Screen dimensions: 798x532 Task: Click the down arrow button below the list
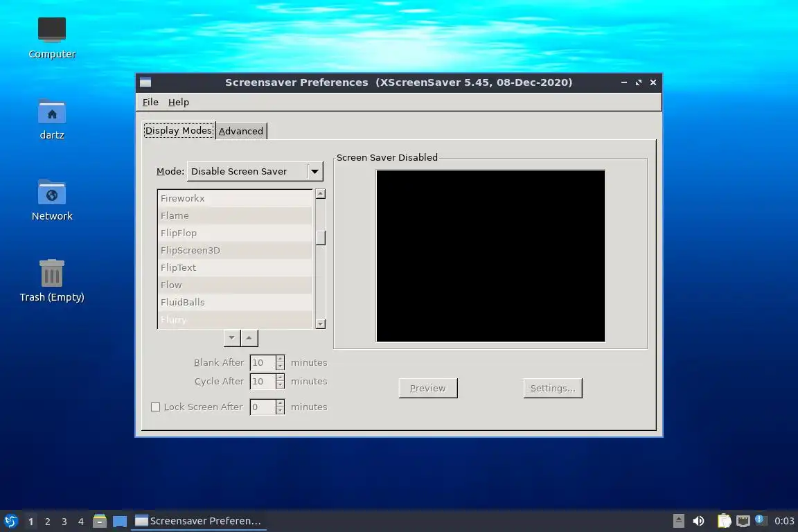click(232, 338)
